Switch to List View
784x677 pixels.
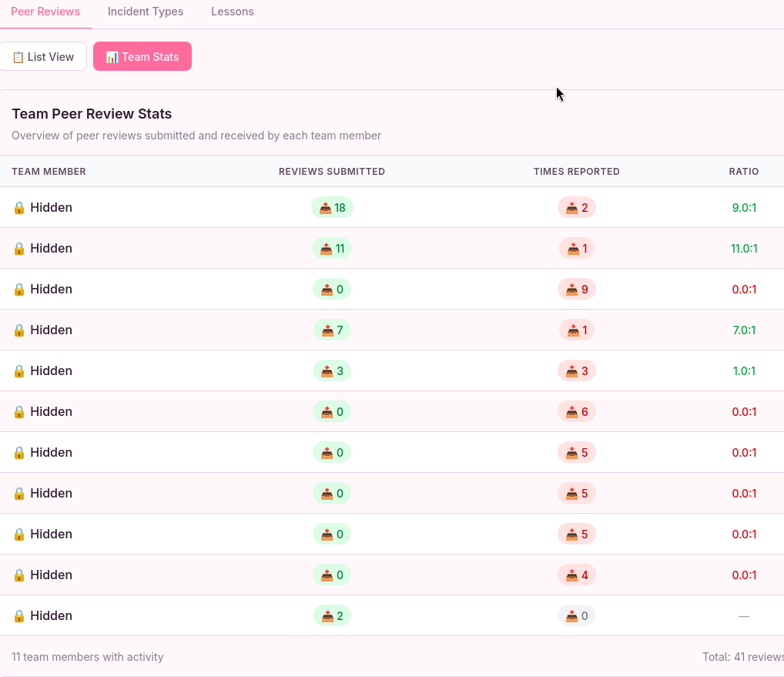pos(43,56)
